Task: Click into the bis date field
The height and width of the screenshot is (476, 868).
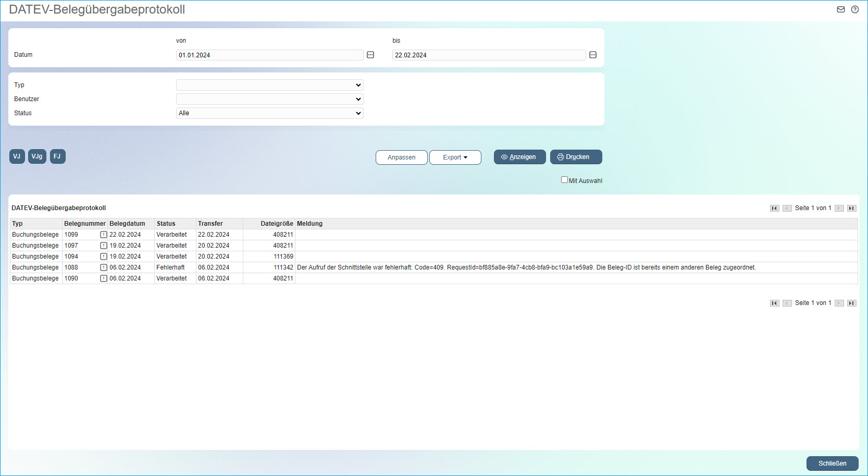Action: (489, 55)
